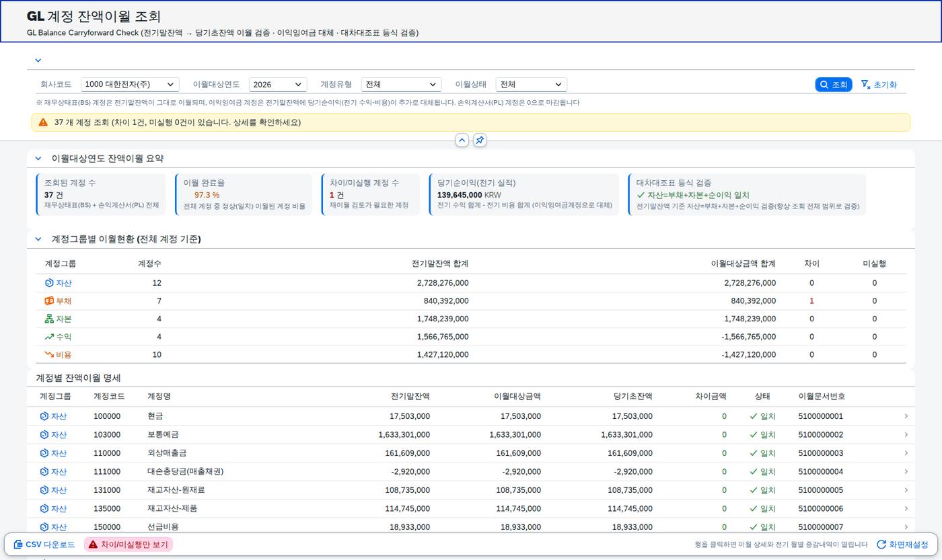Open the 계정유형 dropdown

point(401,85)
